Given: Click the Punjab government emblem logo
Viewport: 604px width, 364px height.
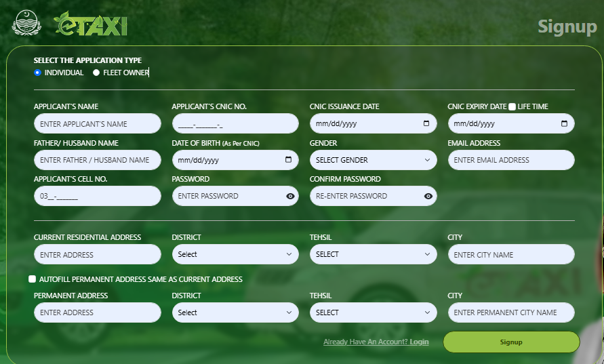Looking at the screenshot, I should (26, 23).
